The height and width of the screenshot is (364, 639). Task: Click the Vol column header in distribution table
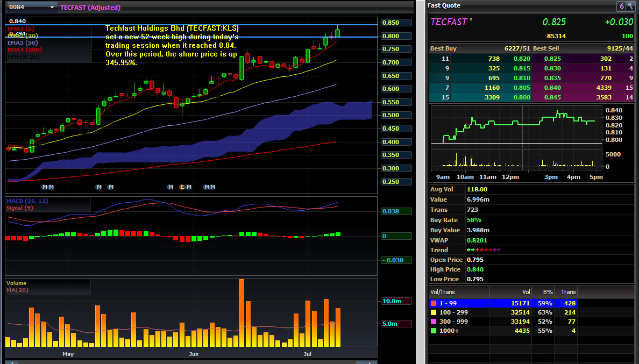tap(526, 292)
